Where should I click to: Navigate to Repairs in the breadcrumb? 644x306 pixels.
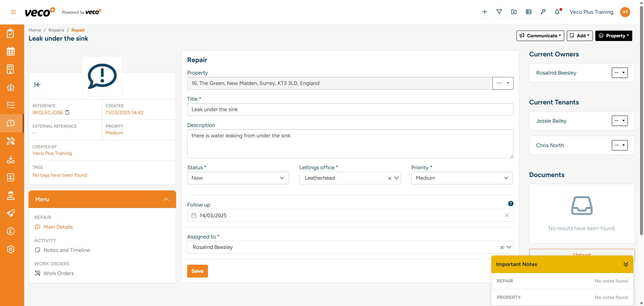coord(56,30)
